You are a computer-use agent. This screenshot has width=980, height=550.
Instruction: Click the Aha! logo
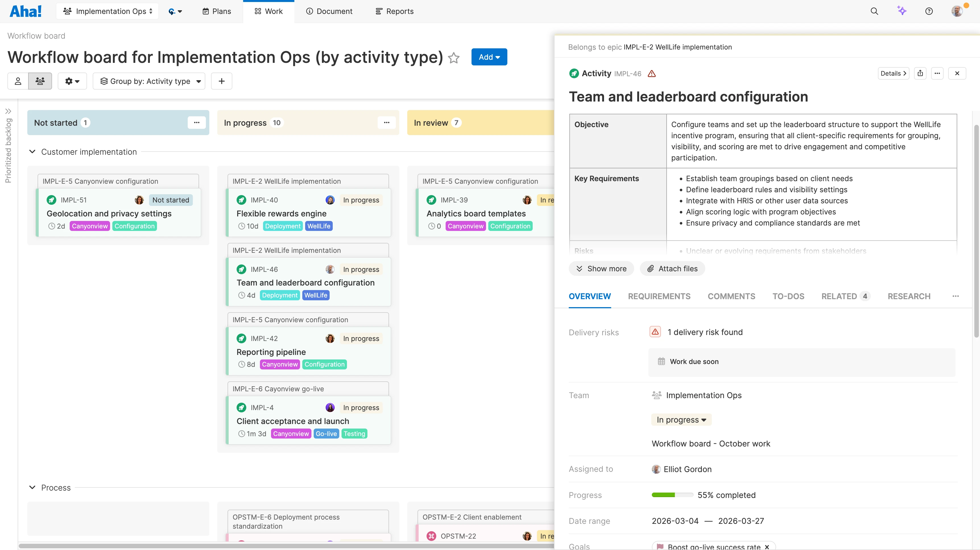pyautogui.click(x=25, y=11)
